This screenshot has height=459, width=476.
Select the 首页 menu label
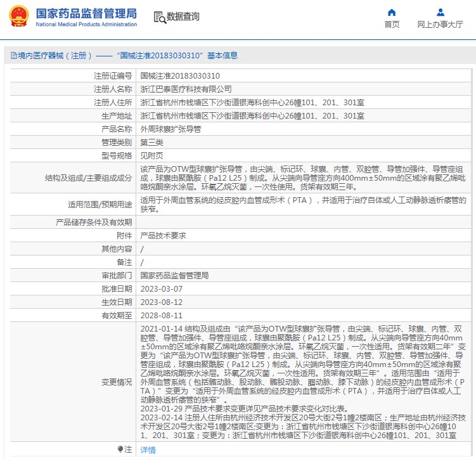pyautogui.click(x=392, y=24)
